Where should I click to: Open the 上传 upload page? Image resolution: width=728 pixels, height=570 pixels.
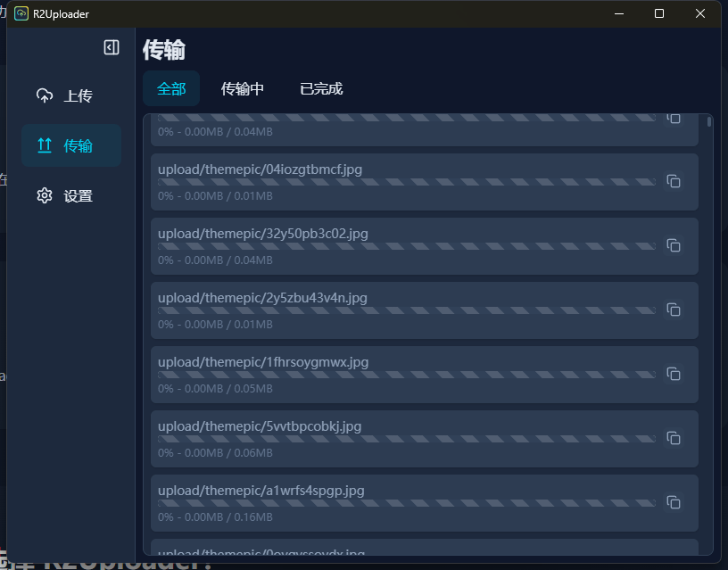(x=71, y=95)
